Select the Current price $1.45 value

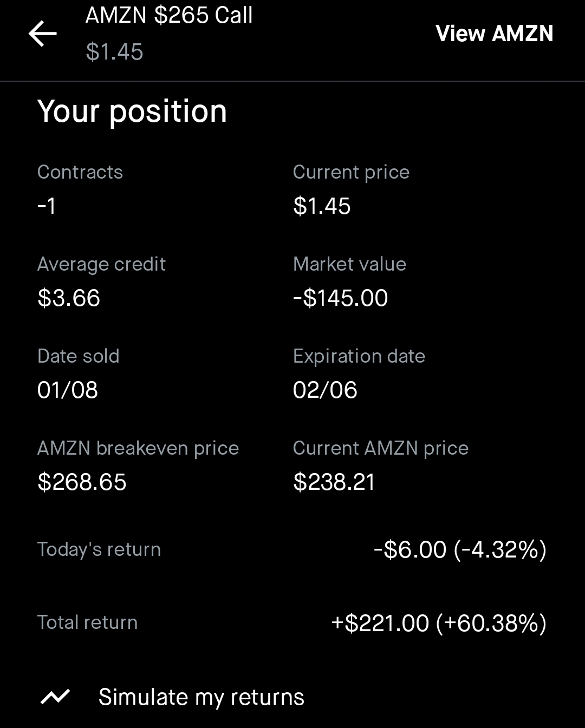pos(322,206)
